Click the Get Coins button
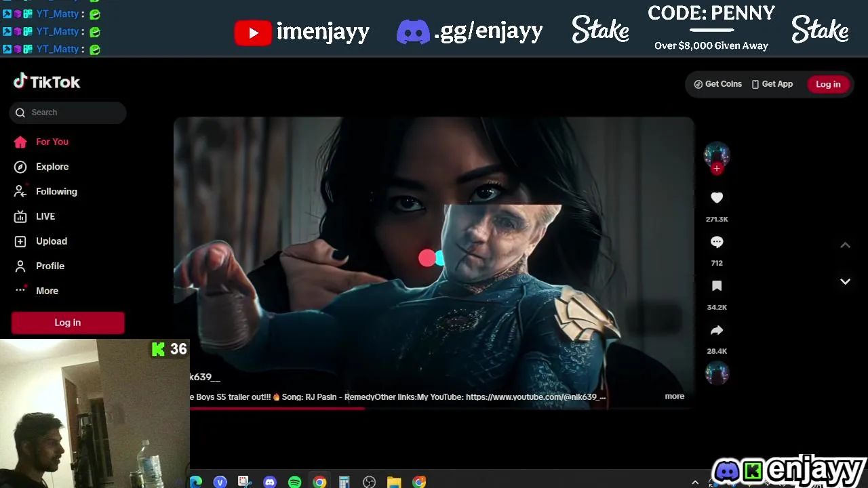 (x=717, y=84)
